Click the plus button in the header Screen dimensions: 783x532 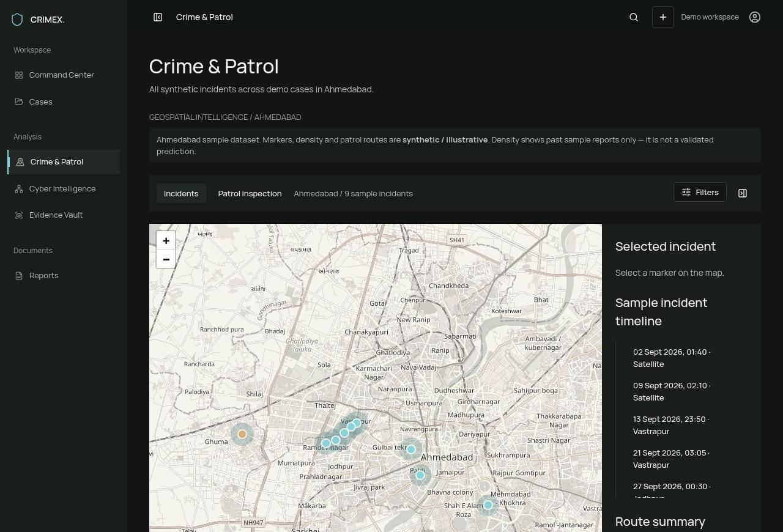click(x=663, y=17)
